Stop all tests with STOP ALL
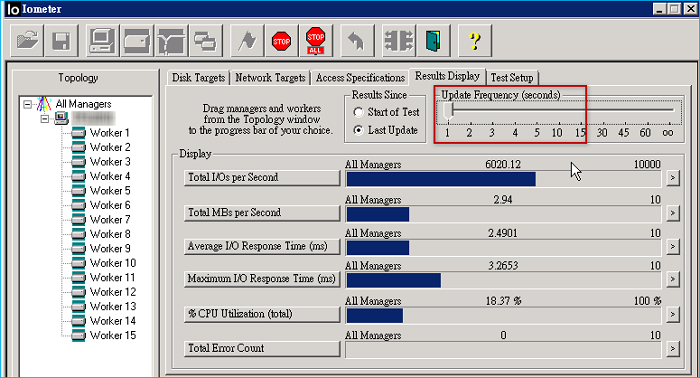 316,41
